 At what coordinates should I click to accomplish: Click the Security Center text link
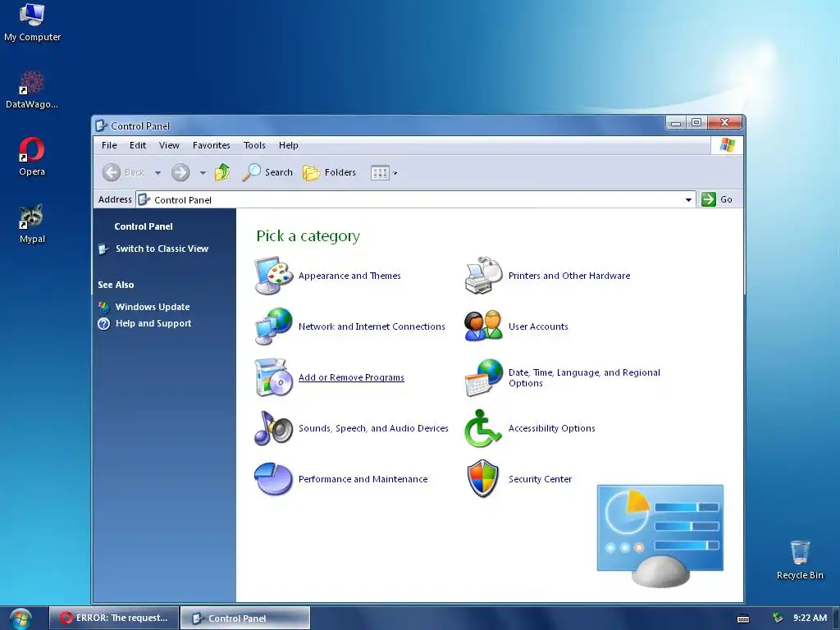[x=540, y=479]
